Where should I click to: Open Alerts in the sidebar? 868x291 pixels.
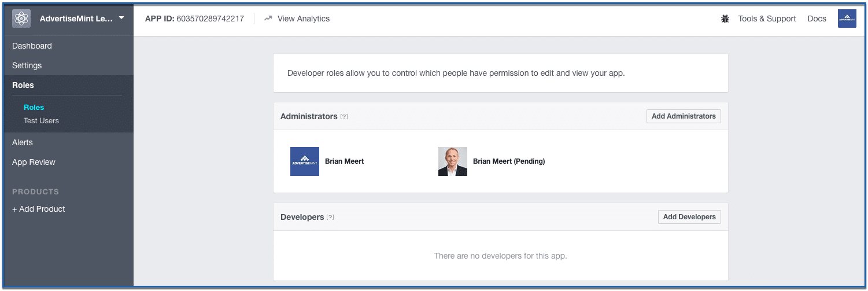point(23,142)
